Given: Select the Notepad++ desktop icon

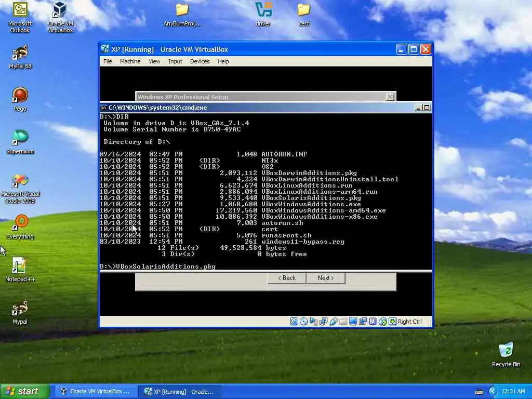Looking at the screenshot, I should click(x=20, y=270).
